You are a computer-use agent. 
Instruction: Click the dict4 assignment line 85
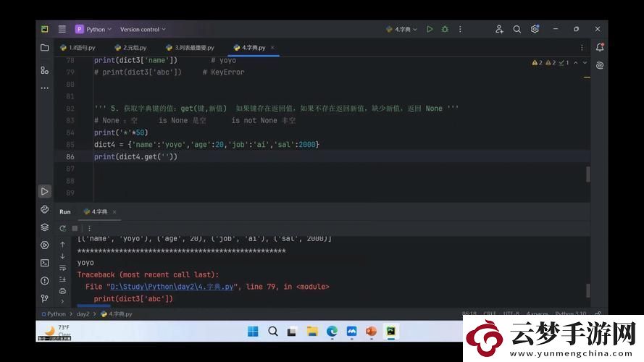click(x=206, y=145)
